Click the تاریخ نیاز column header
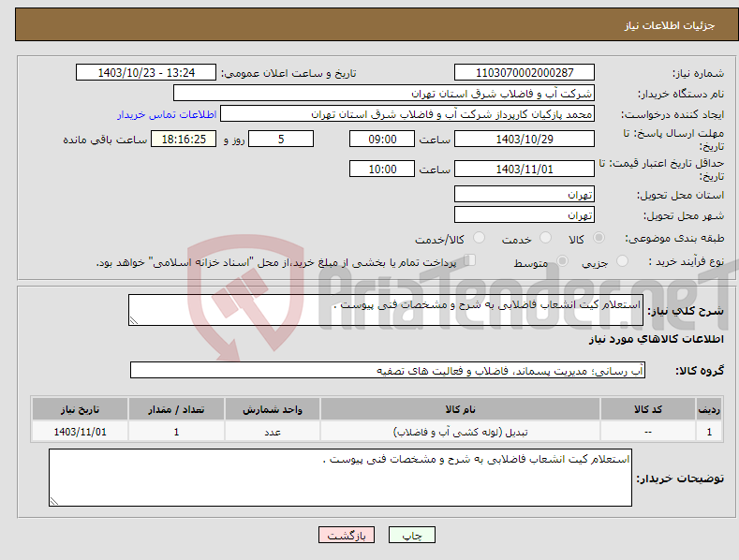The width and height of the screenshot is (739, 560). point(81,409)
